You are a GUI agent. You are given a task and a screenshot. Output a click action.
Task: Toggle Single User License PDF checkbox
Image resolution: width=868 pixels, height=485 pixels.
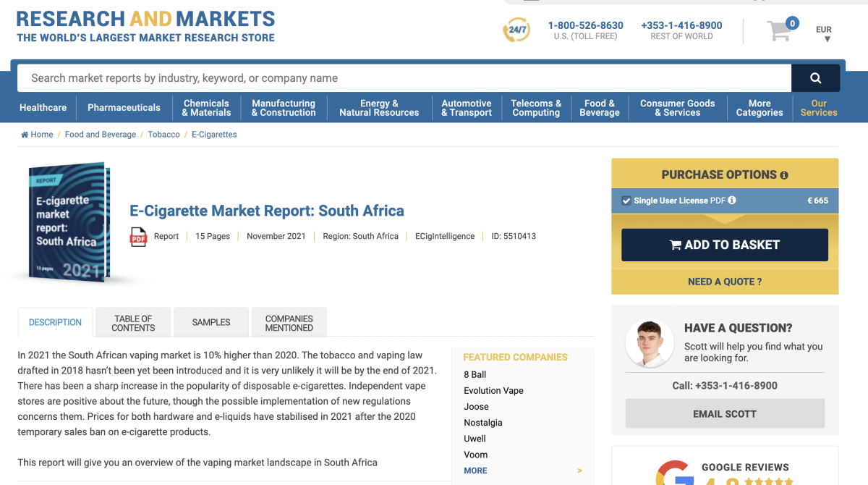(x=626, y=201)
